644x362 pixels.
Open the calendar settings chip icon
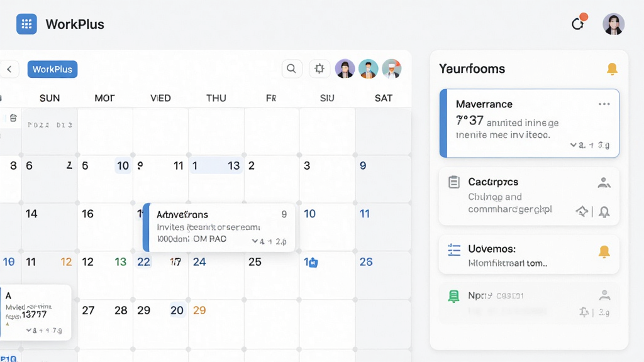pyautogui.click(x=319, y=69)
